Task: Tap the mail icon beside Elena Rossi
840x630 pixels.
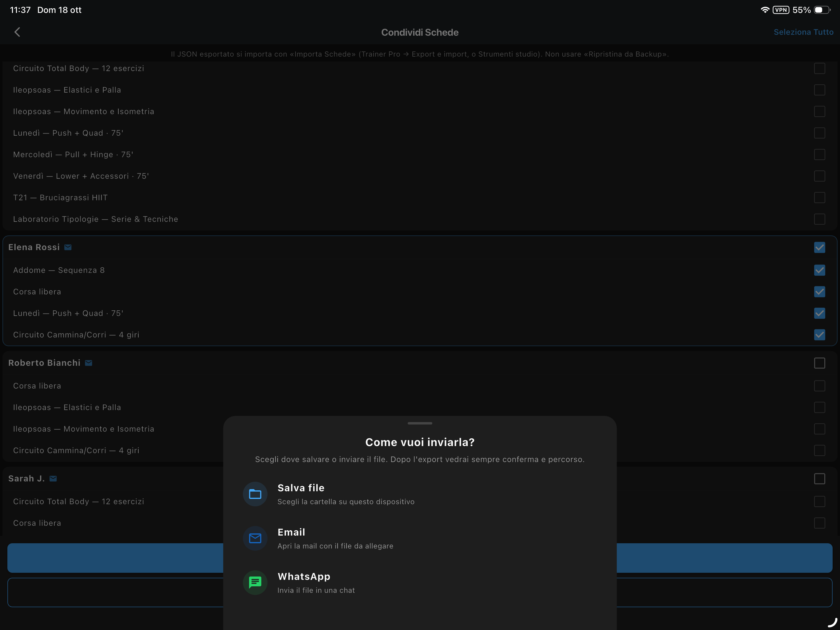Action: click(x=68, y=247)
